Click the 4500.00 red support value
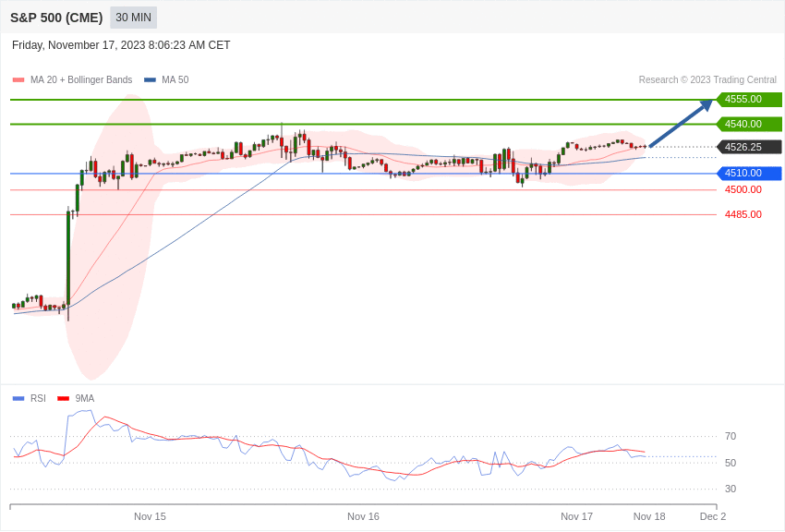 pos(743,189)
